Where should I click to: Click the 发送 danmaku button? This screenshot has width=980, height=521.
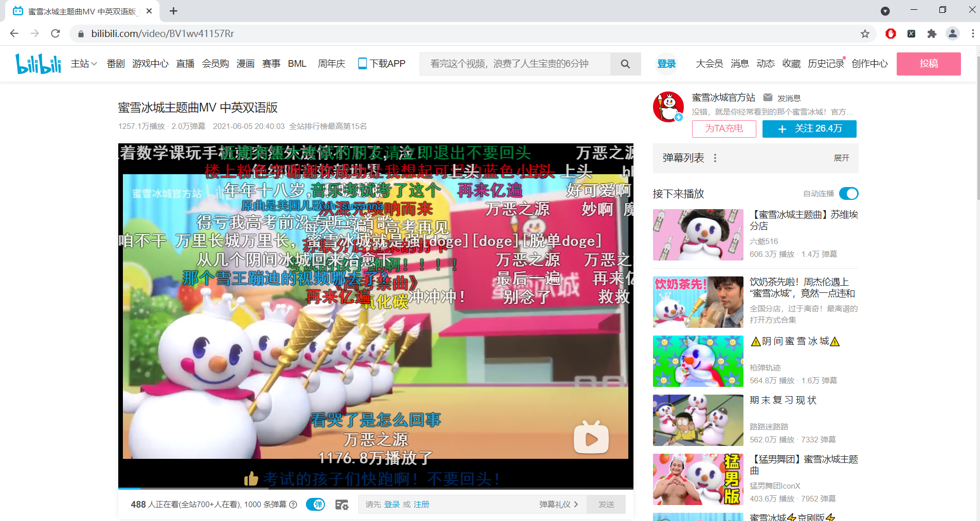(606, 505)
